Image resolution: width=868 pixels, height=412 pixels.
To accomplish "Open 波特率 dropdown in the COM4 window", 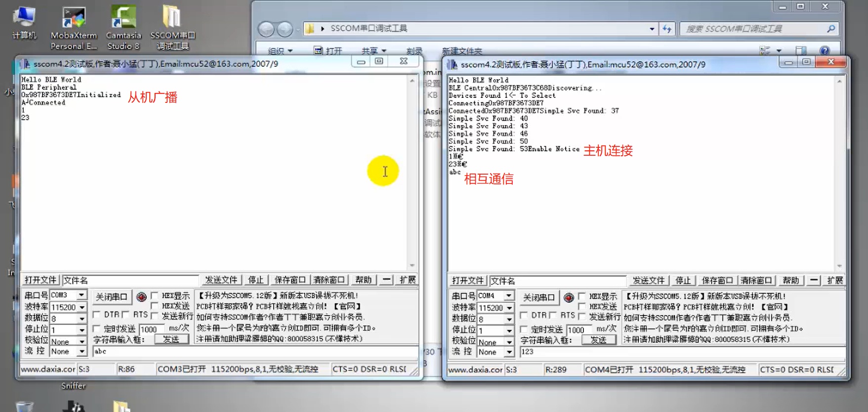I will [x=509, y=308].
